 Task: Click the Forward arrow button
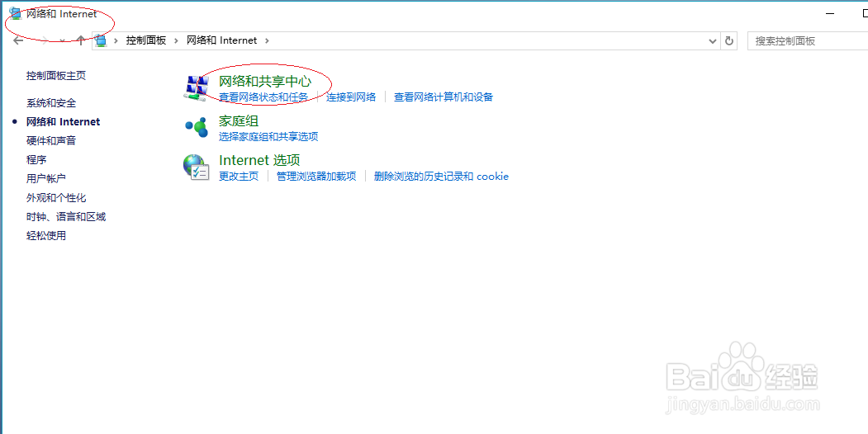45,40
